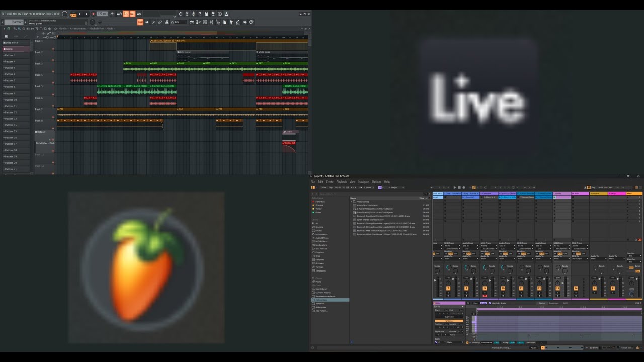
Task: Open MIDI Effects category in Ableton browser
Action: pos(320,241)
